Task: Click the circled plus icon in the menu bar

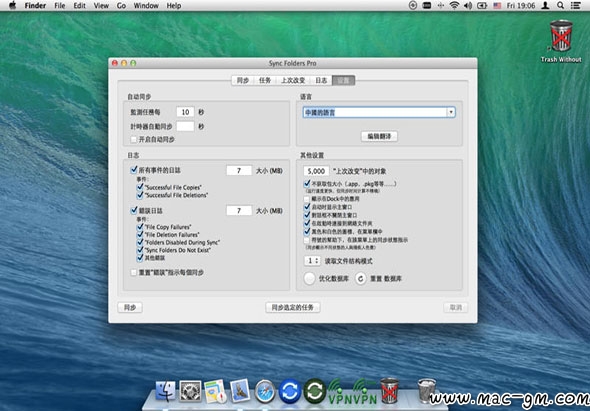Action: [413, 6]
